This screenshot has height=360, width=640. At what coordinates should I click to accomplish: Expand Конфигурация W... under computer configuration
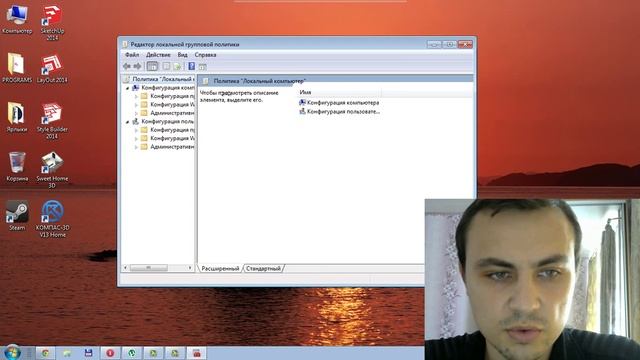tap(136, 104)
